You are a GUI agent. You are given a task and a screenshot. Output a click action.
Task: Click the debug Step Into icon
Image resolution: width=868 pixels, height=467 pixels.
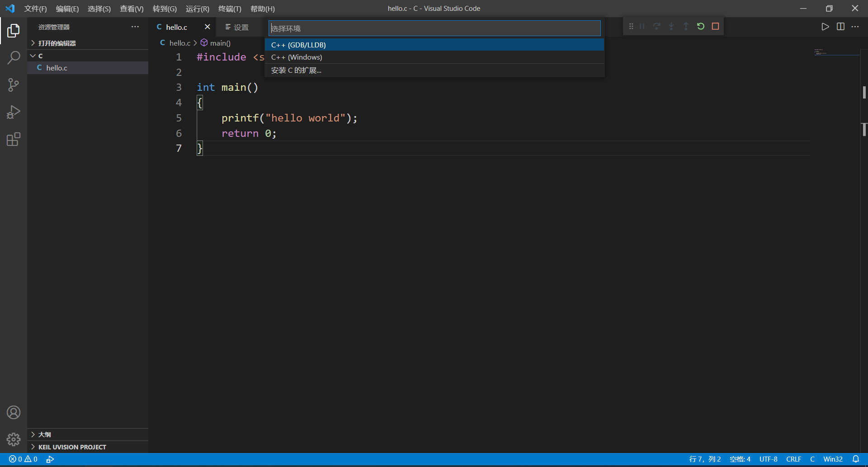point(671,26)
